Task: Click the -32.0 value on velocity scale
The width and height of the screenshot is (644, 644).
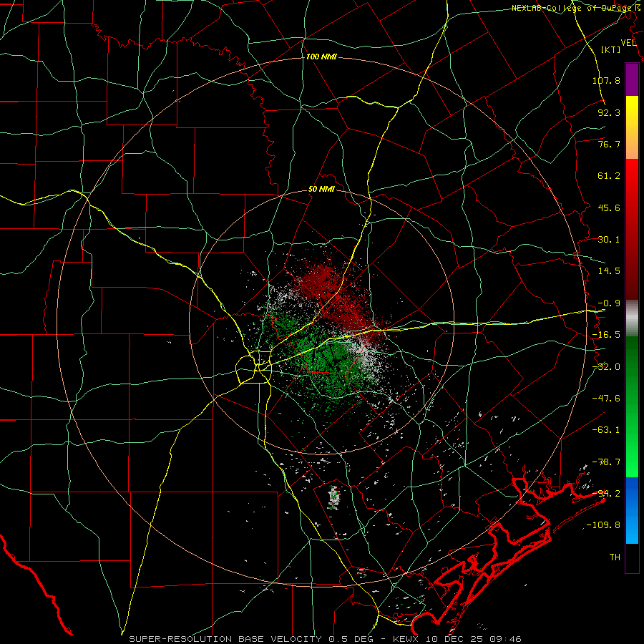Action: click(606, 367)
